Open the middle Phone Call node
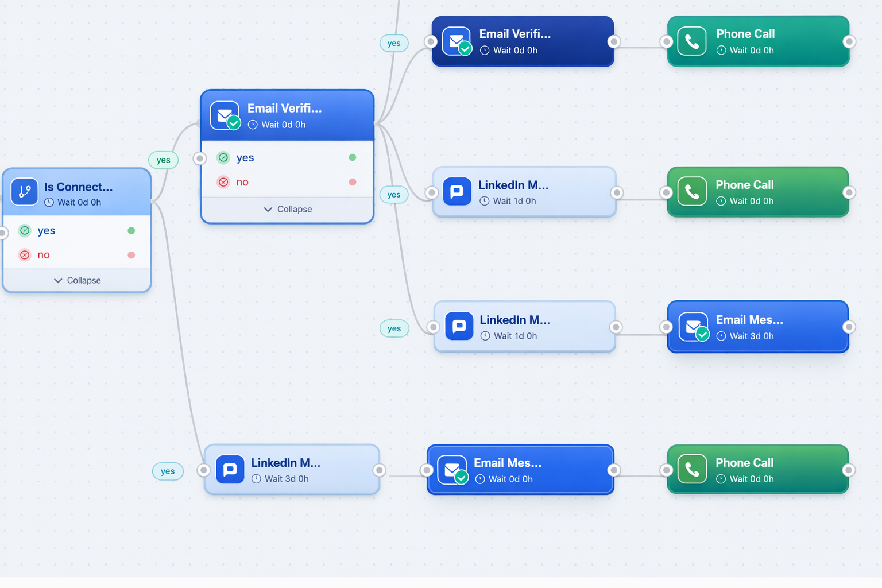Viewport: 882px width, 588px height. click(758, 192)
